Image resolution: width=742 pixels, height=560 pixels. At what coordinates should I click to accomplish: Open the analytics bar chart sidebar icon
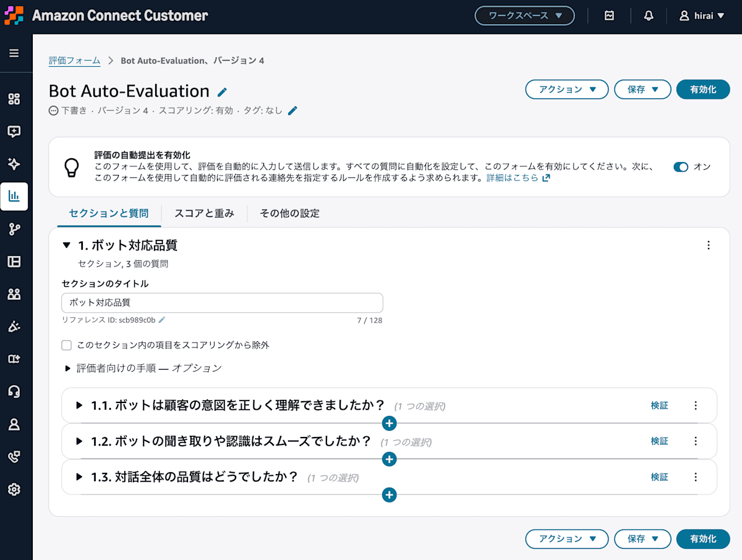pyautogui.click(x=14, y=197)
